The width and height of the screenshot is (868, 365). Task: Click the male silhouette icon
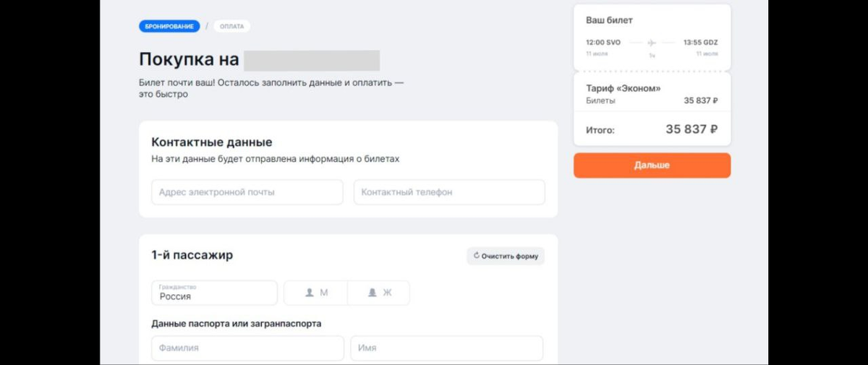click(309, 293)
